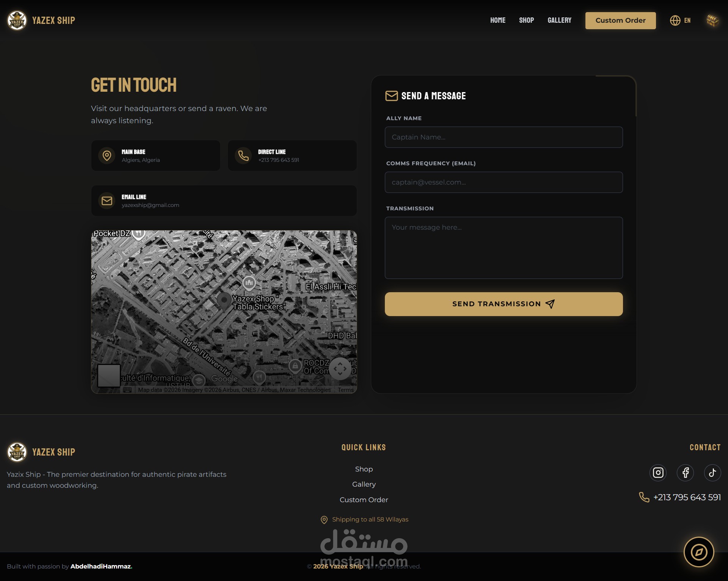Viewport: 728px width, 581px height.
Task: Focus the email address input field
Action: 504,182
